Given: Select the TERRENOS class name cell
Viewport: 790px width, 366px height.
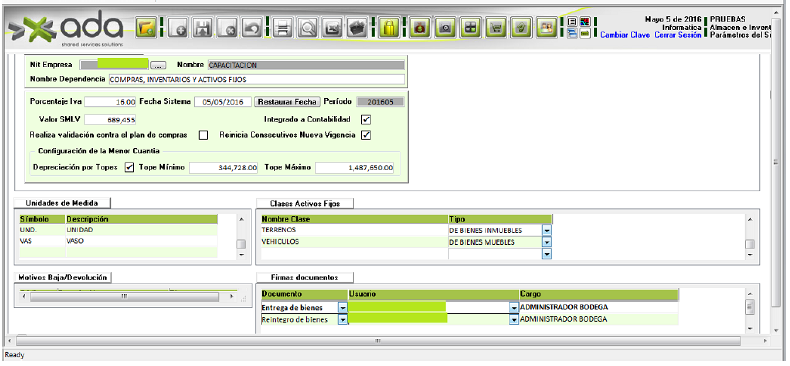Looking at the screenshot, I should click(354, 230).
